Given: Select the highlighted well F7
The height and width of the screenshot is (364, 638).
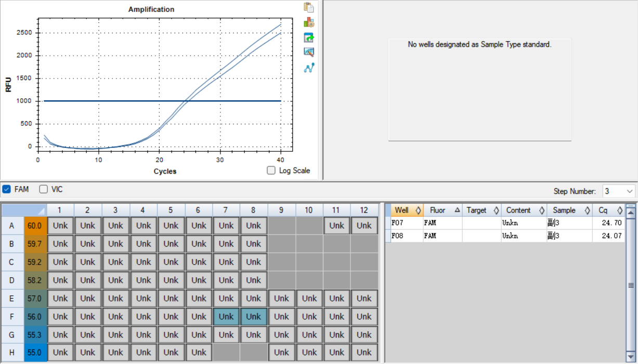Looking at the screenshot, I should (x=226, y=317).
